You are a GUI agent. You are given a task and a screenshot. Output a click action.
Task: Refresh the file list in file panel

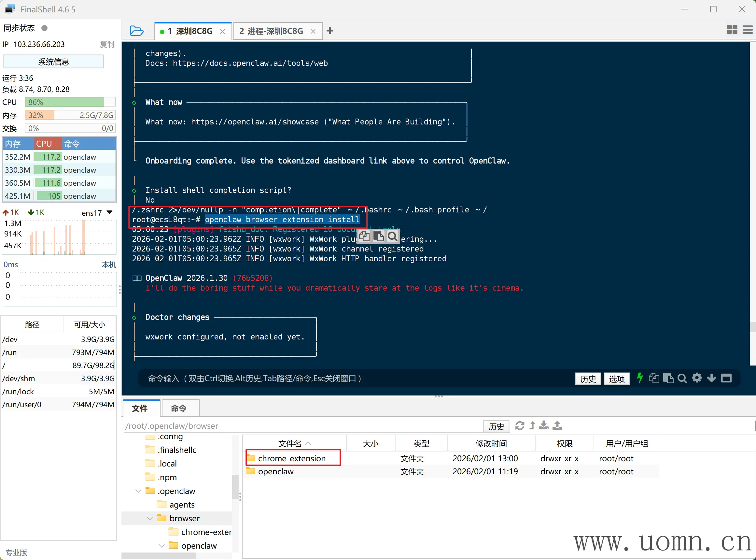[x=520, y=426]
